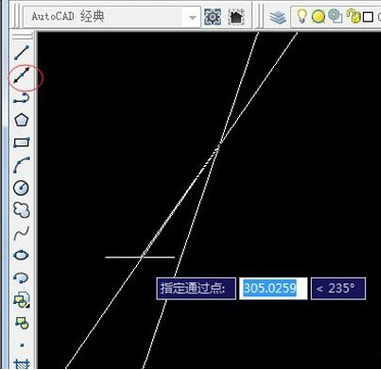Viewport: 381px width, 370px height.
Task: Click the 305.0259 distance input field
Action: 273,288
